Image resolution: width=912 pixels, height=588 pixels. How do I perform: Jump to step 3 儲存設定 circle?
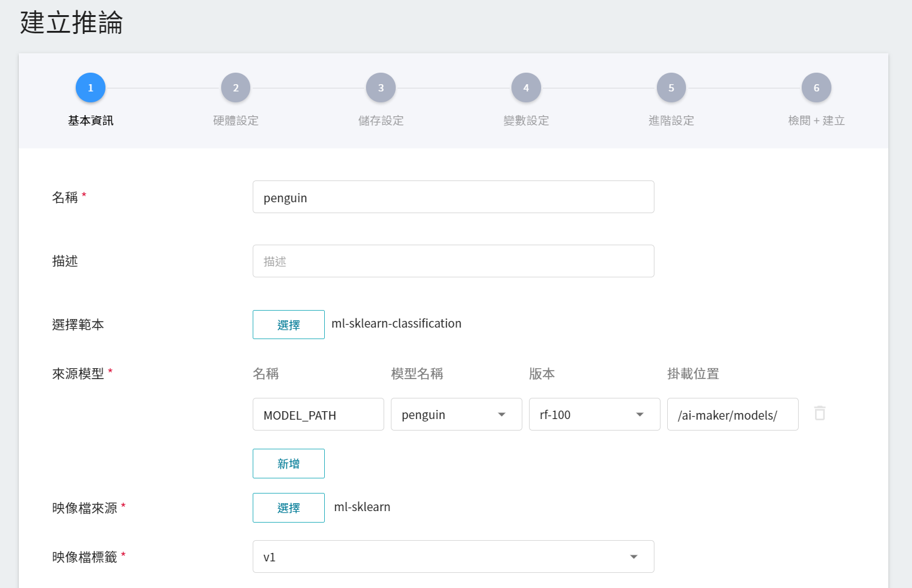381,88
